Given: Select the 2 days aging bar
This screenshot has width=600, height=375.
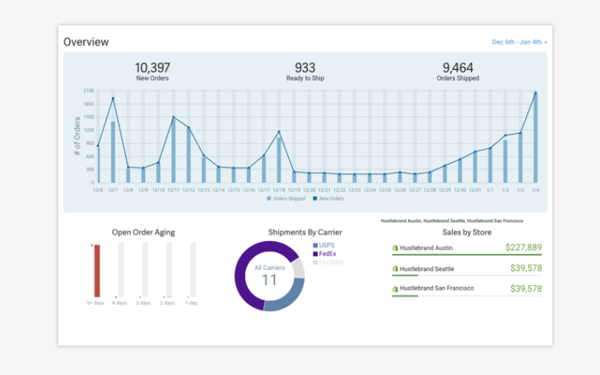Looking at the screenshot, I should pyautogui.click(x=169, y=270).
